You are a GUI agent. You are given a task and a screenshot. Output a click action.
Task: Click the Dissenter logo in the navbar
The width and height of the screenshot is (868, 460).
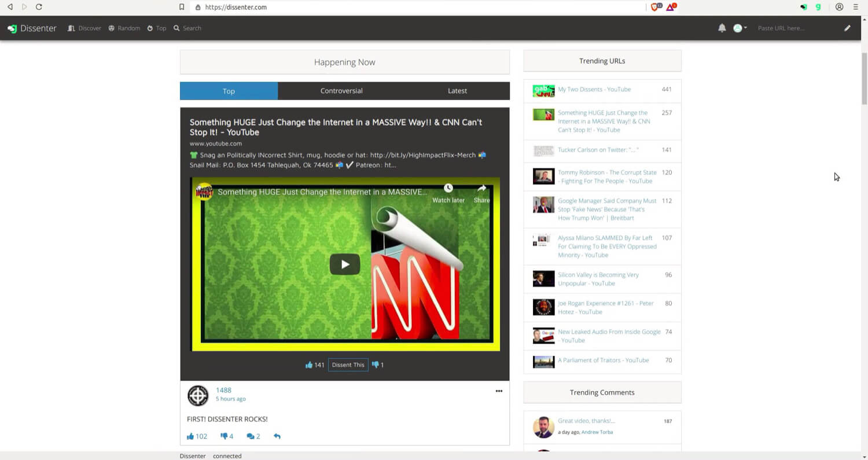tap(32, 28)
